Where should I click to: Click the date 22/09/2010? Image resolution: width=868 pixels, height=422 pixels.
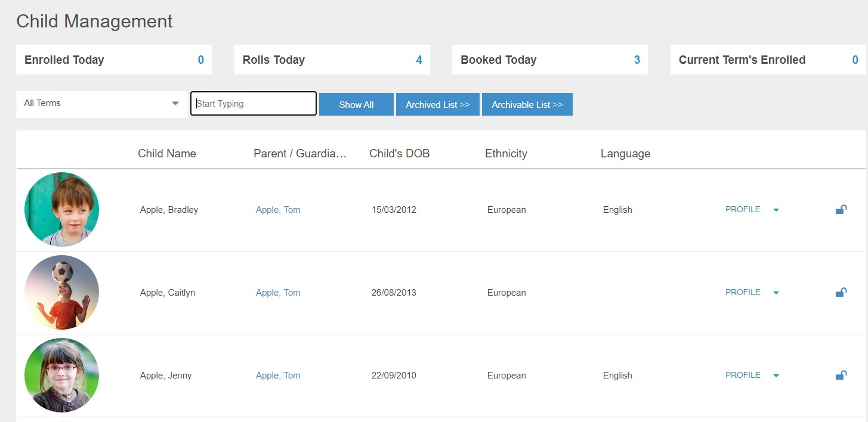[x=394, y=376]
